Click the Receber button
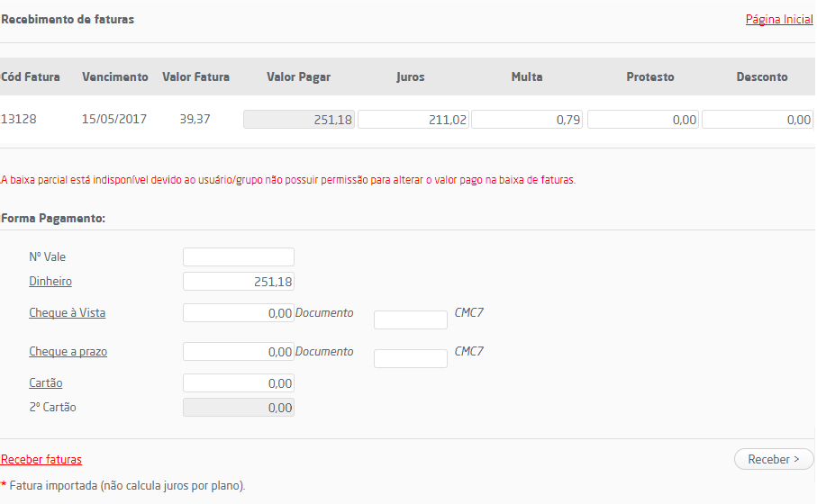This screenshot has width=817, height=504. [x=774, y=459]
